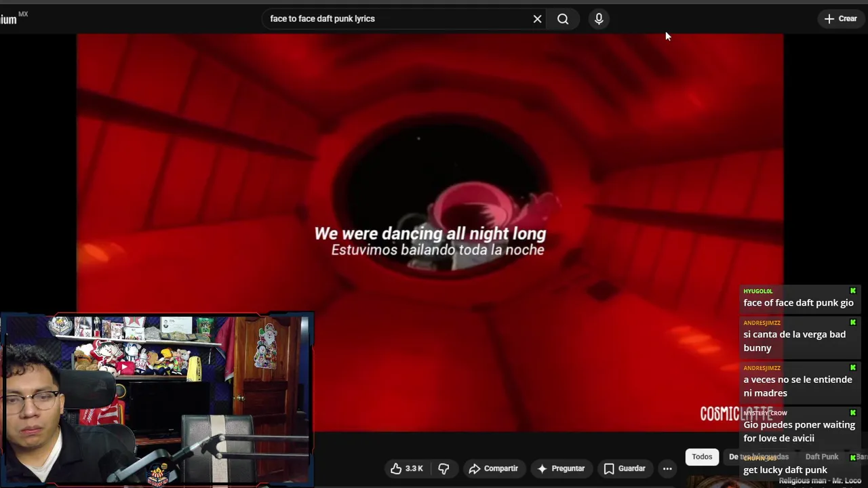Click the HYUGOL0L username in chat

click(x=757, y=291)
